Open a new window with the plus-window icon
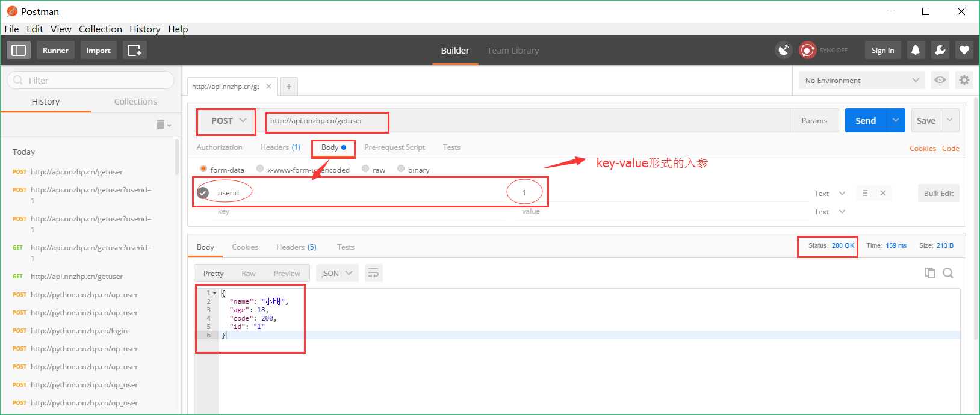This screenshot has width=980, height=415. [x=135, y=50]
